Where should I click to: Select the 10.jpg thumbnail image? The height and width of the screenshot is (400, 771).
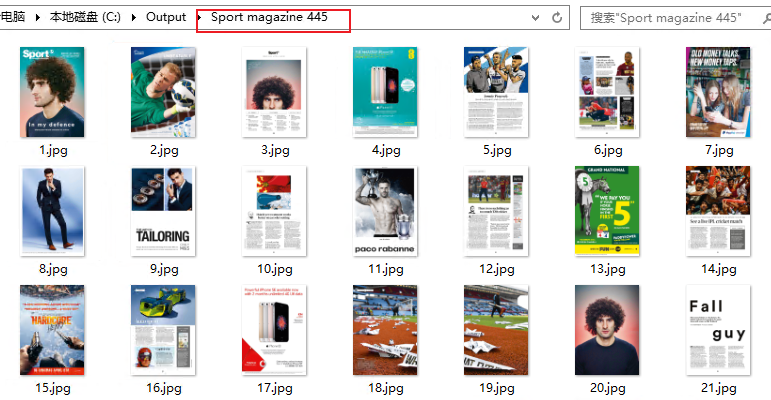coord(274,211)
